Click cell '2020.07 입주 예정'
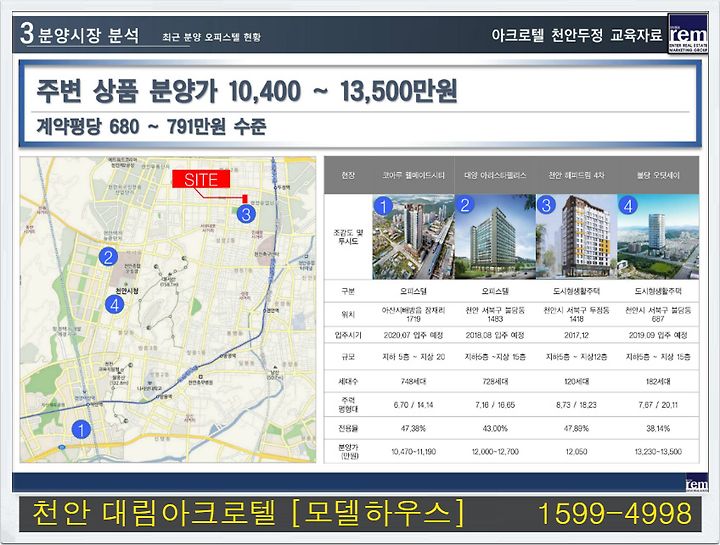 coord(413,335)
